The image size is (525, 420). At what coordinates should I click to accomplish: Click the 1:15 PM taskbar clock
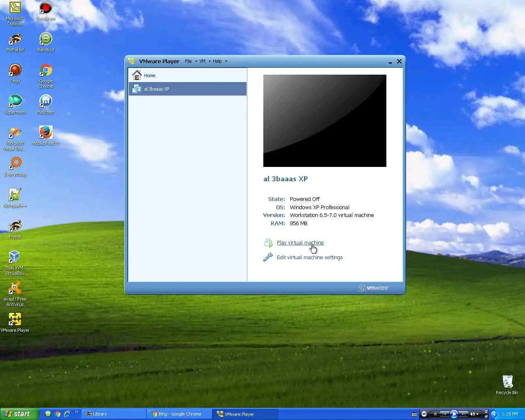tap(510, 414)
